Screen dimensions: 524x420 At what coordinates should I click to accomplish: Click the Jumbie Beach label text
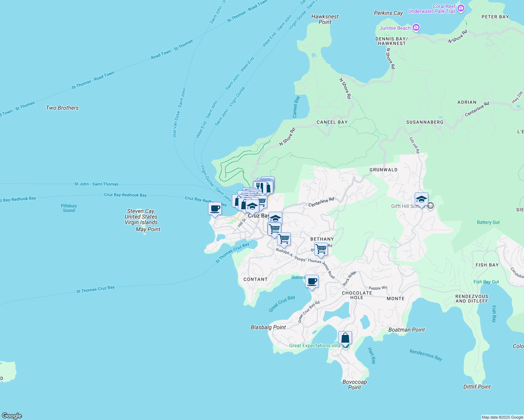[395, 28]
